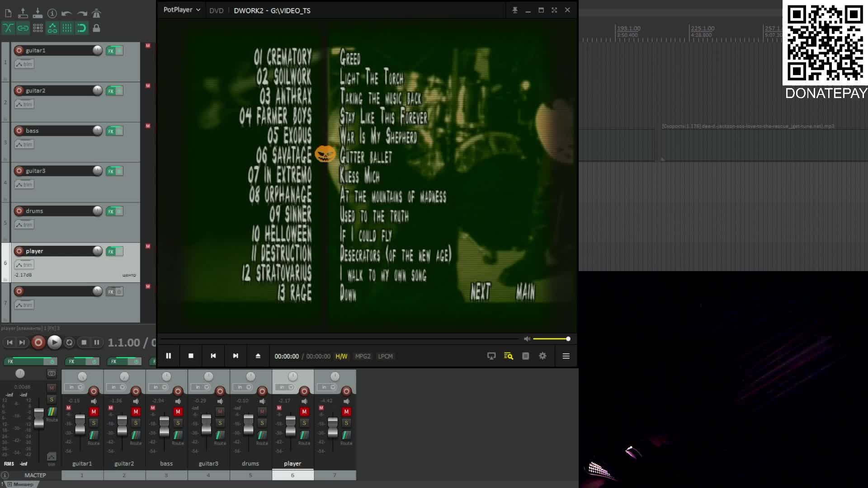Click the REAPER transport play button
868x488 pixels.
[x=54, y=343]
